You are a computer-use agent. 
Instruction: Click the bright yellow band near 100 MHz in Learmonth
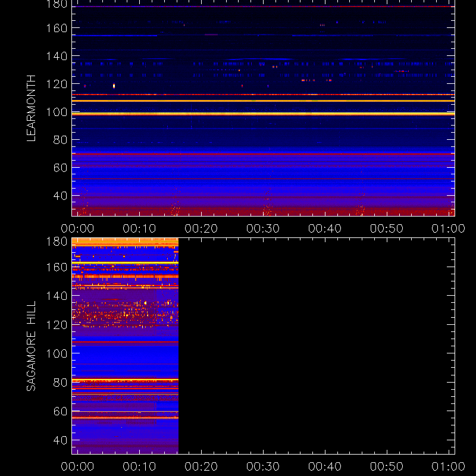(263, 114)
